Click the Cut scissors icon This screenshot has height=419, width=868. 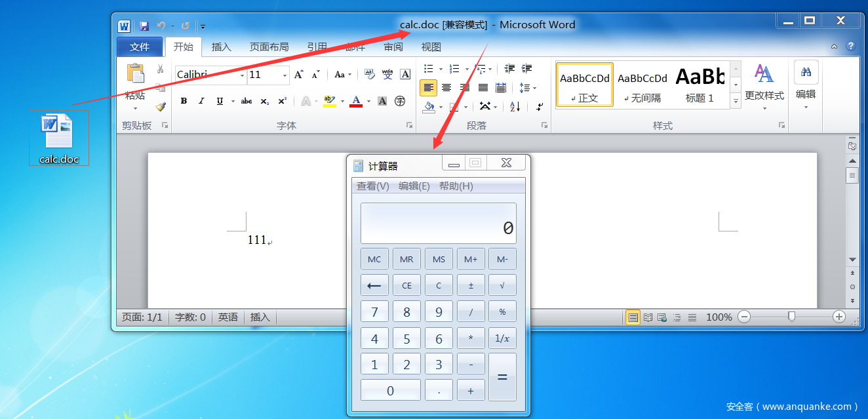161,70
